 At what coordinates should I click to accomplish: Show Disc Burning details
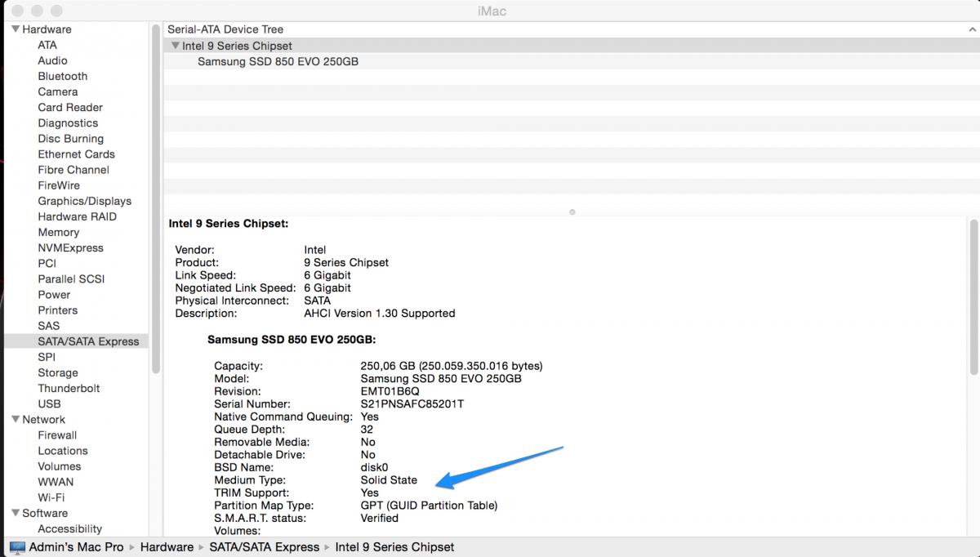[70, 138]
